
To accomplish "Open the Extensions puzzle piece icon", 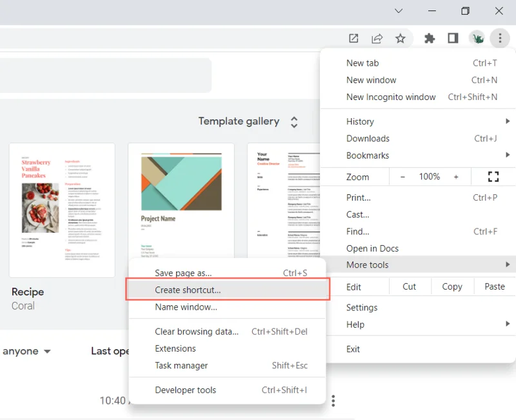I will pyautogui.click(x=430, y=38).
